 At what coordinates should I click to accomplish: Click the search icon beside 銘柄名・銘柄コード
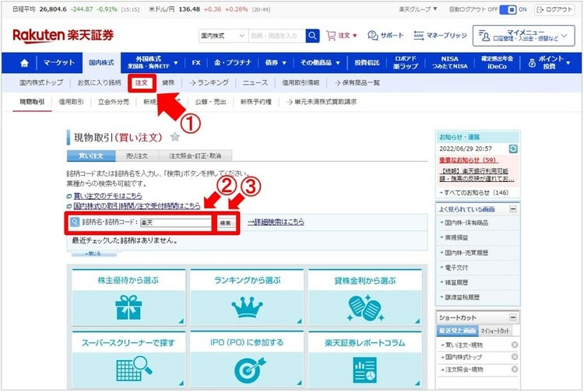[75, 222]
